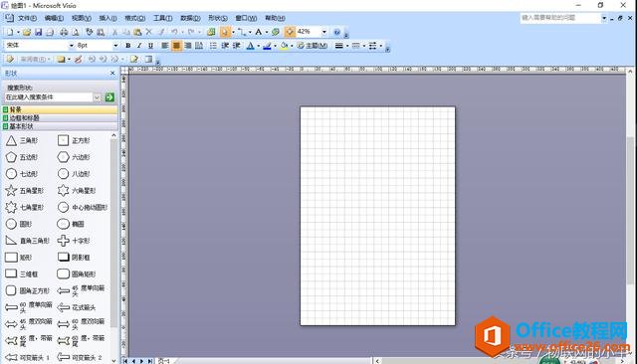The width and height of the screenshot is (637, 364).
Task: Open the Connector tool dropdown arrow
Action: pyautogui.click(x=250, y=32)
